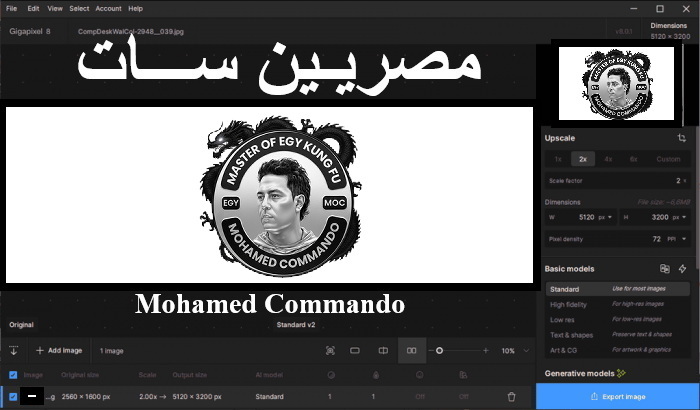Uncheck the 2560 × 1600 image row checkbox

point(13,397)
